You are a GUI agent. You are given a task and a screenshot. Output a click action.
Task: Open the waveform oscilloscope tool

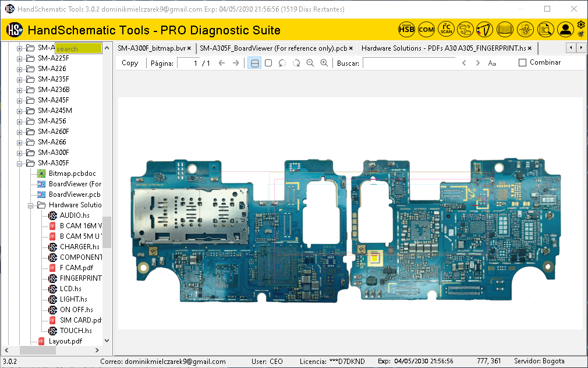[525, 29]
